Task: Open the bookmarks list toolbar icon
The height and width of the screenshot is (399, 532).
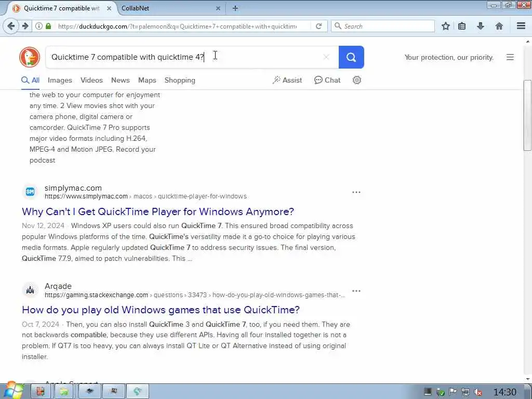Action: click(x=462, y=26)
